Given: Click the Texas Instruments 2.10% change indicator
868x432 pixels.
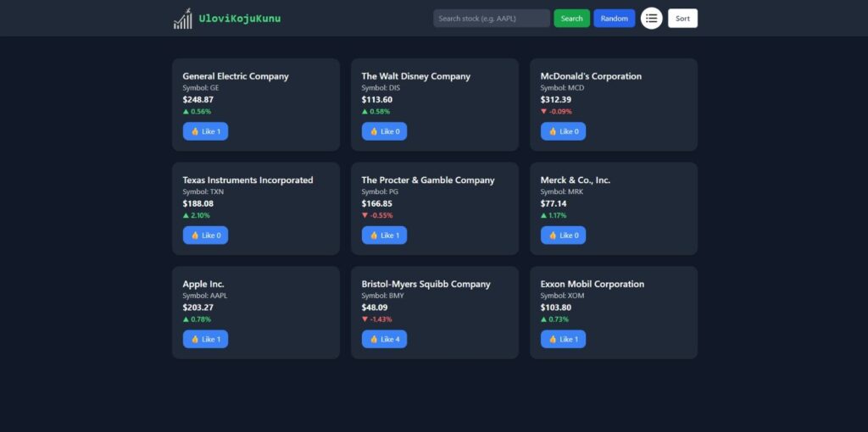Looking at the screenshot, I should point(197,215).
